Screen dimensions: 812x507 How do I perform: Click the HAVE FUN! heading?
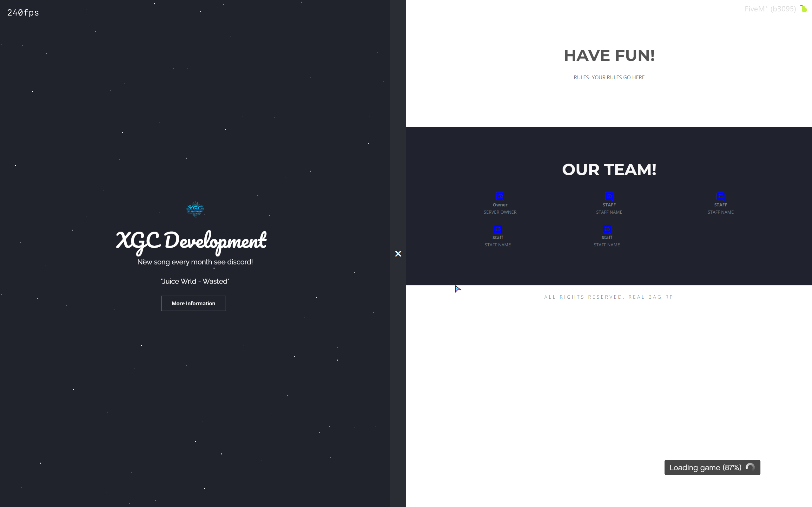(609, 55)
